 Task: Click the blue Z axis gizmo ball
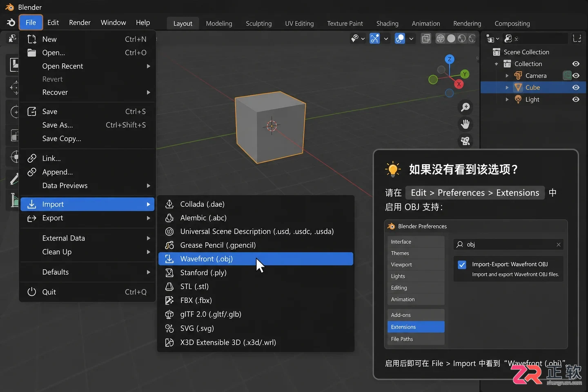coord(450,59)
